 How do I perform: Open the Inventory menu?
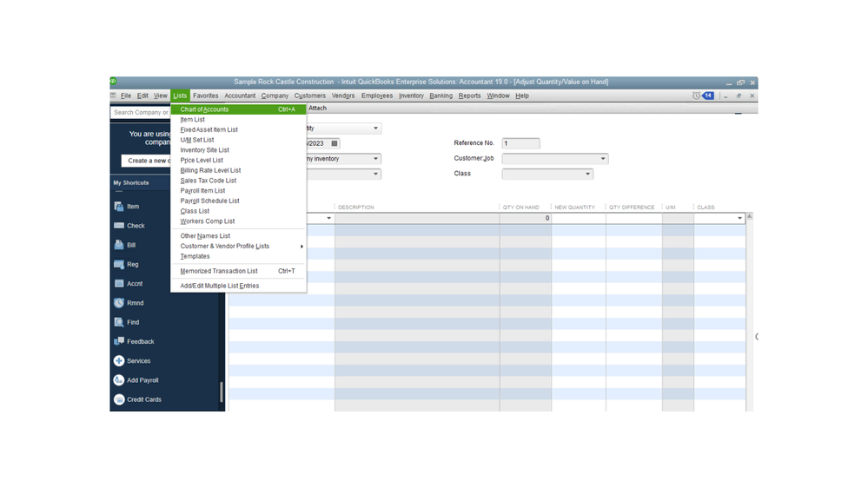[411, 96]
